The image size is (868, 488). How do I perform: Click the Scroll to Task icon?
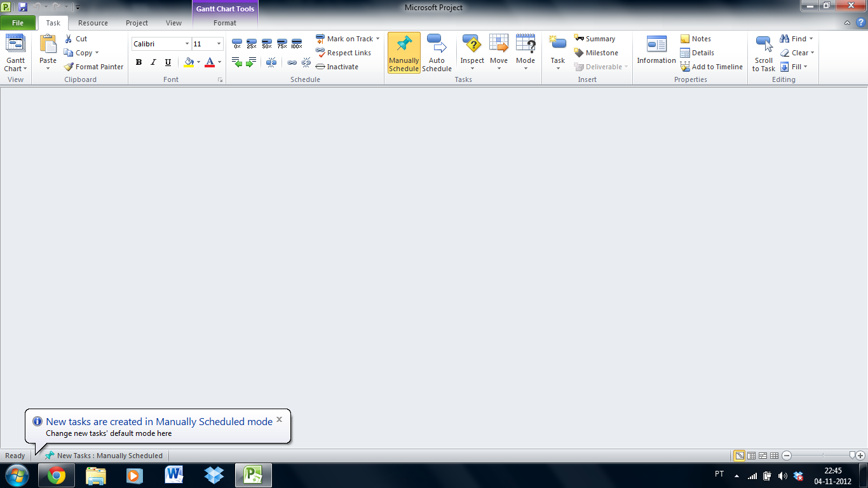click(x=764, y=44)
